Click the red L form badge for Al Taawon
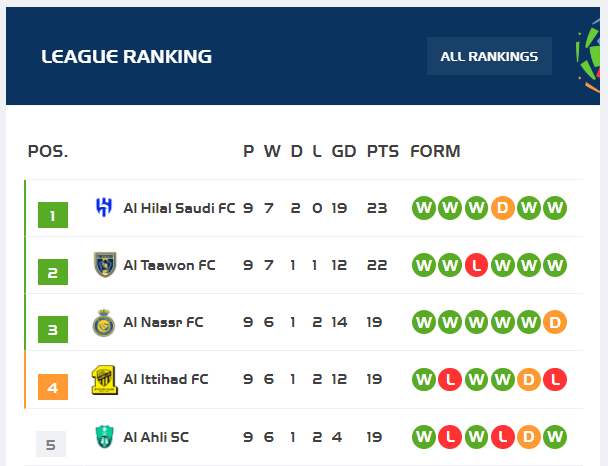Viewport: 608px width, 466px height. [x=476, y=265]
